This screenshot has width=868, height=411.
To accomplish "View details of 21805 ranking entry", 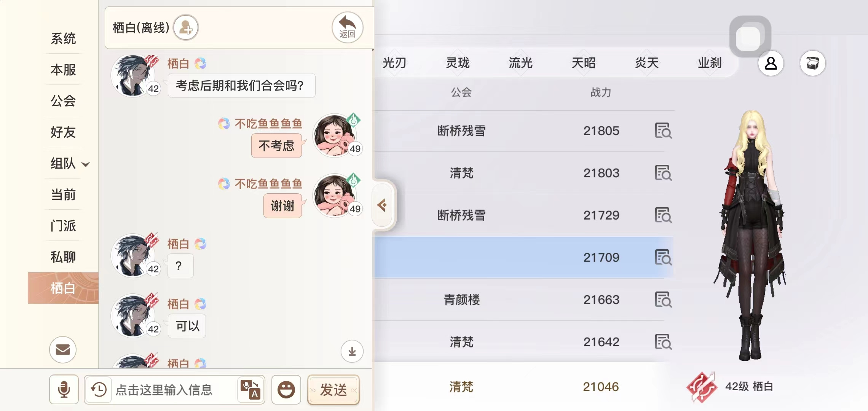I will tap(663, 131).
